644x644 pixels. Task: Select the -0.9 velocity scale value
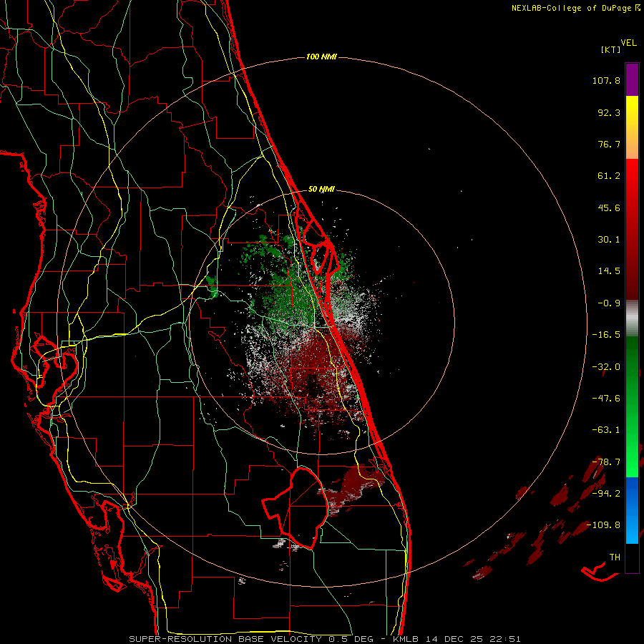point(609,303)
